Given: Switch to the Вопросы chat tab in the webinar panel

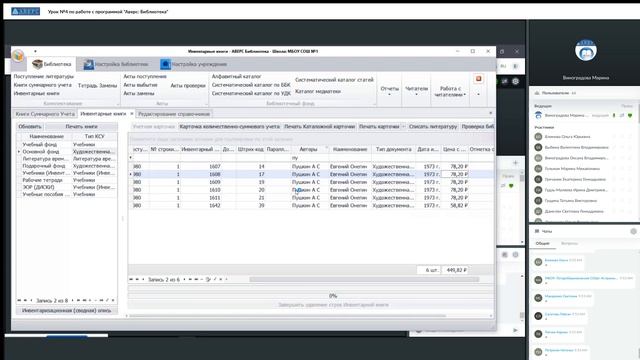Looking at the screenshot, I should pyautogui.click(x=569, y=243).
